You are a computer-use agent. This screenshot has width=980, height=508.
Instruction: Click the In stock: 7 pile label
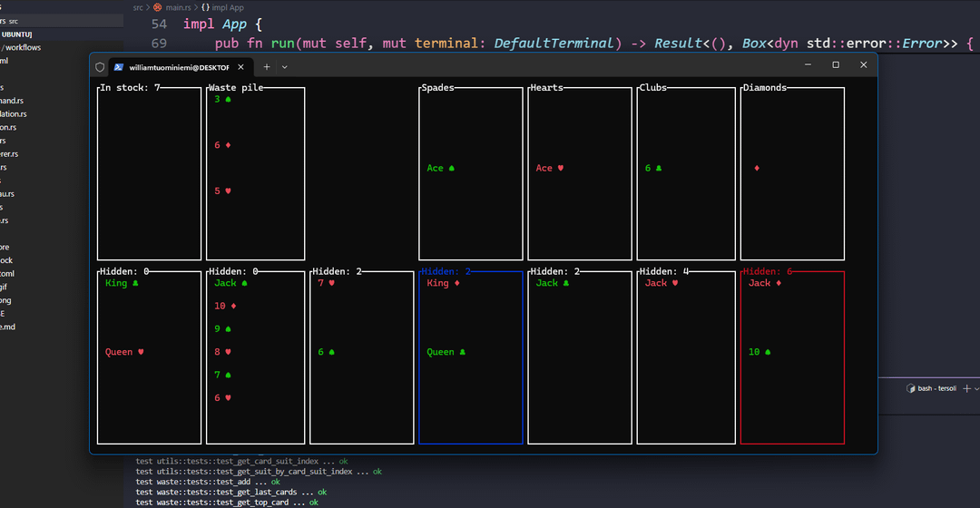pos(130,87)
